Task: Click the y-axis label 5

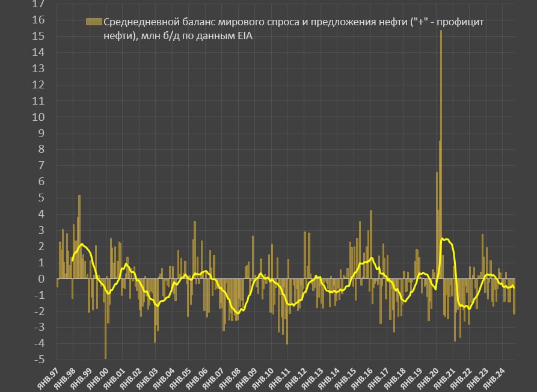Action: 41,198
